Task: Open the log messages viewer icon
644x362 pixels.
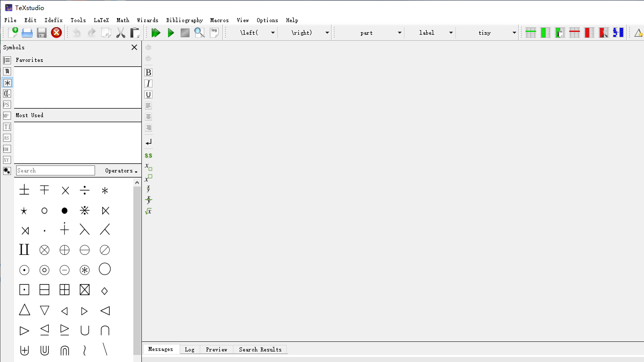Action: 214,32
